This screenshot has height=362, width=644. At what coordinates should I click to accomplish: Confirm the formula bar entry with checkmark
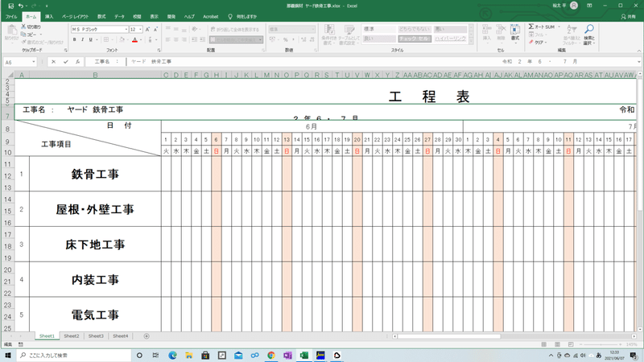pyautogui.click(x=66, y=62)
